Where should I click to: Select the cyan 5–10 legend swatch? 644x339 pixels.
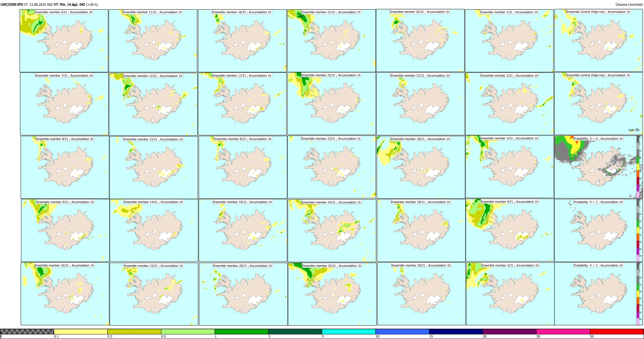coord(349,332)
